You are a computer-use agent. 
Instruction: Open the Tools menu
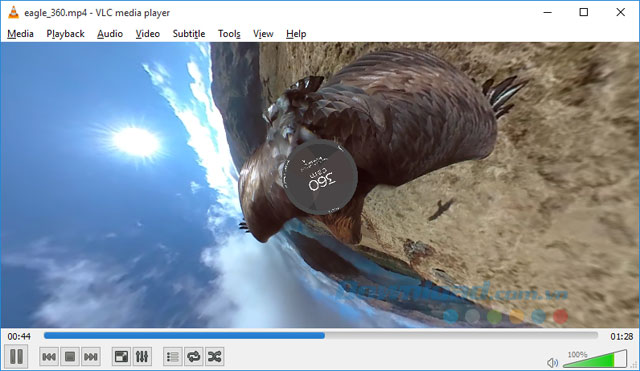coord(229,34)
